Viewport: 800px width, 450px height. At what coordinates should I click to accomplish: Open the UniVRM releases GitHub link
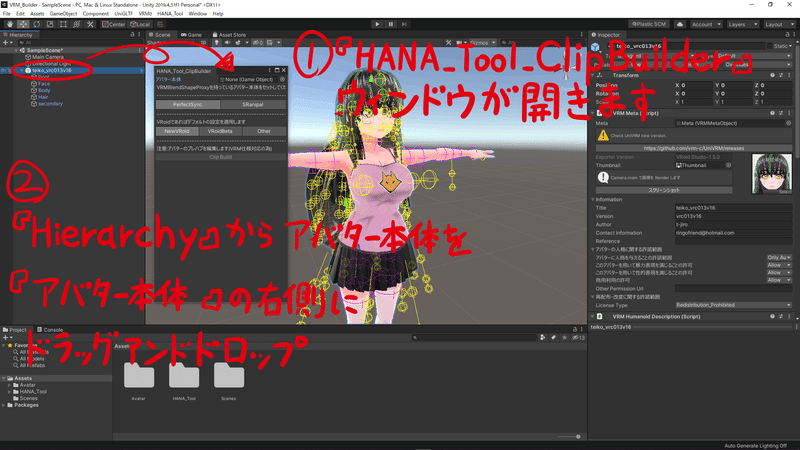(693, 148)
